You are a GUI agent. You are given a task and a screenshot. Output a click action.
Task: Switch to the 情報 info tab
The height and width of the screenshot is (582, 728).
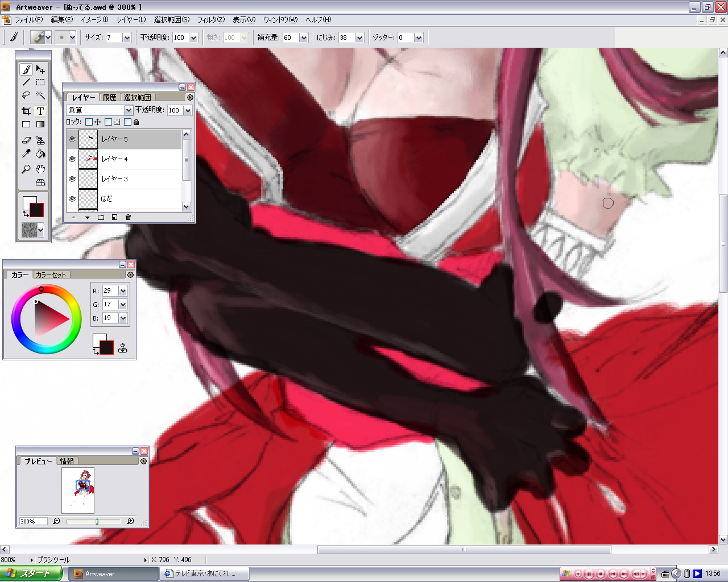click(67, 461)
